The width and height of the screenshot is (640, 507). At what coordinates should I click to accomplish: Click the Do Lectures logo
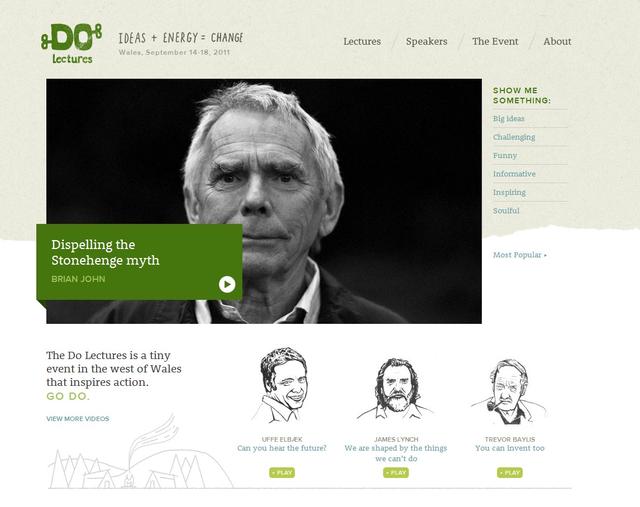pos(71,44)
